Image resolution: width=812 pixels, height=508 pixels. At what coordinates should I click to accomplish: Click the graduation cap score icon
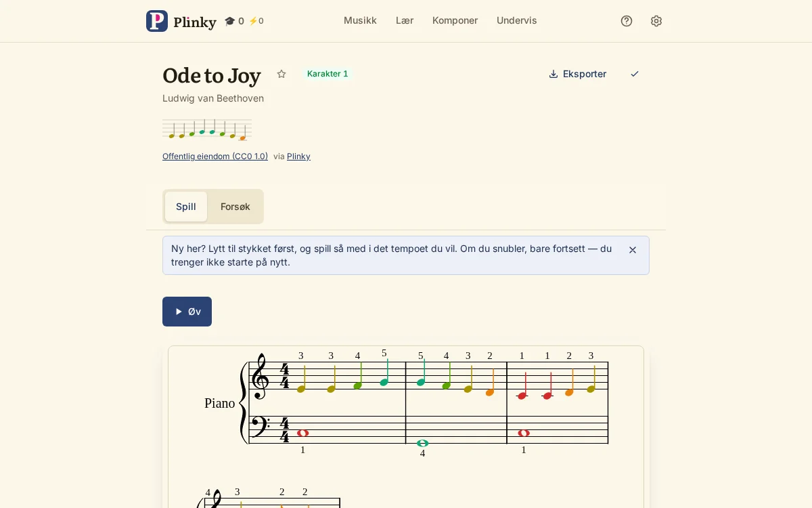click(x=230, y=21)
